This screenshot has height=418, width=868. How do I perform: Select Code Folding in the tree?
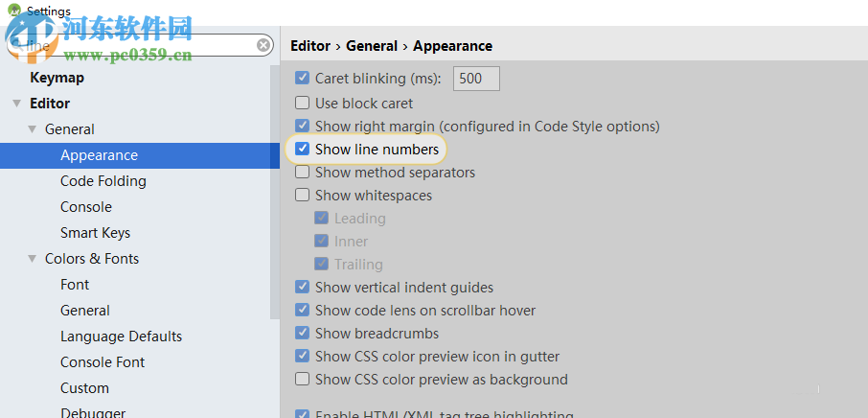pyautogui.click(x=103, y=181)
